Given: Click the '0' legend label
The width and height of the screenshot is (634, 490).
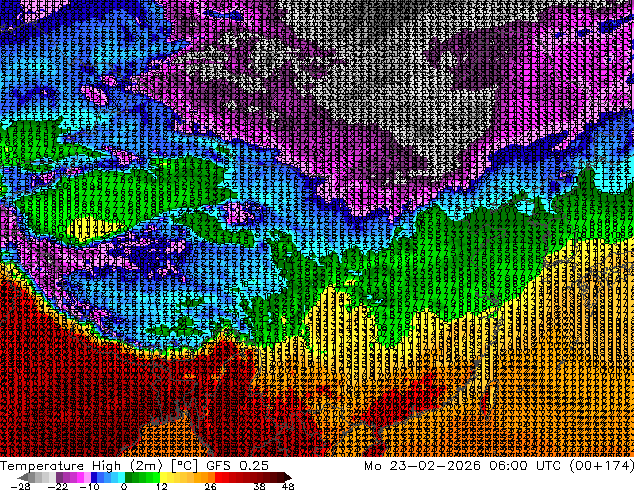Looking at the screenshot, I should (x=124, y=486).
